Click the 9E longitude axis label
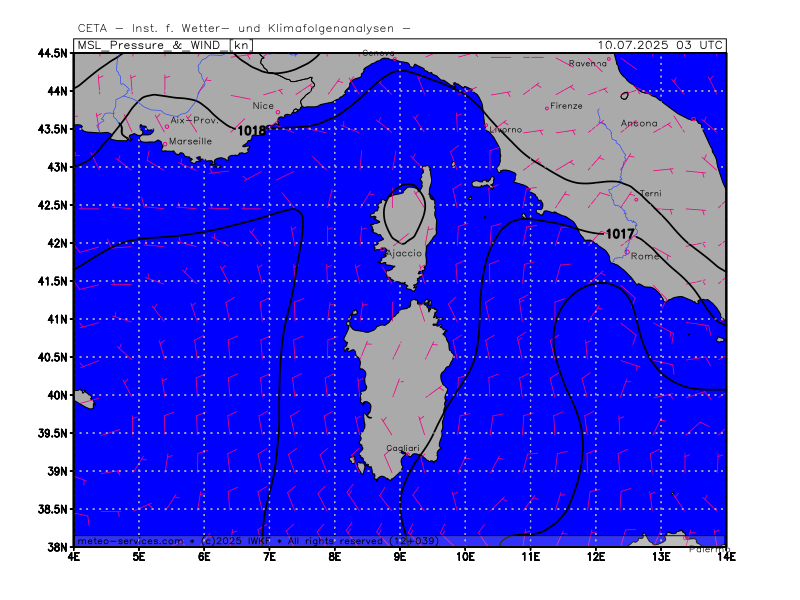The width and height of the screenshot is (800, 600). pyautogui.click(x=400, y=557)
